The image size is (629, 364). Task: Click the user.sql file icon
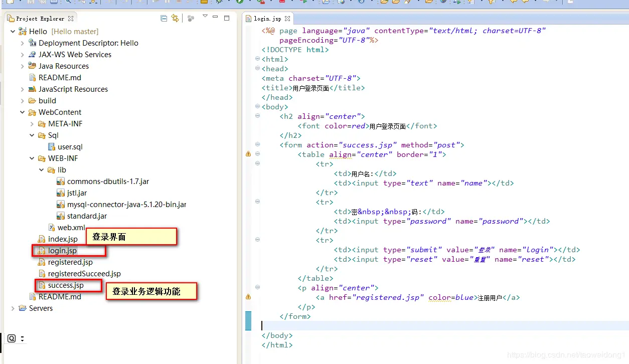[x=51, y=147]
